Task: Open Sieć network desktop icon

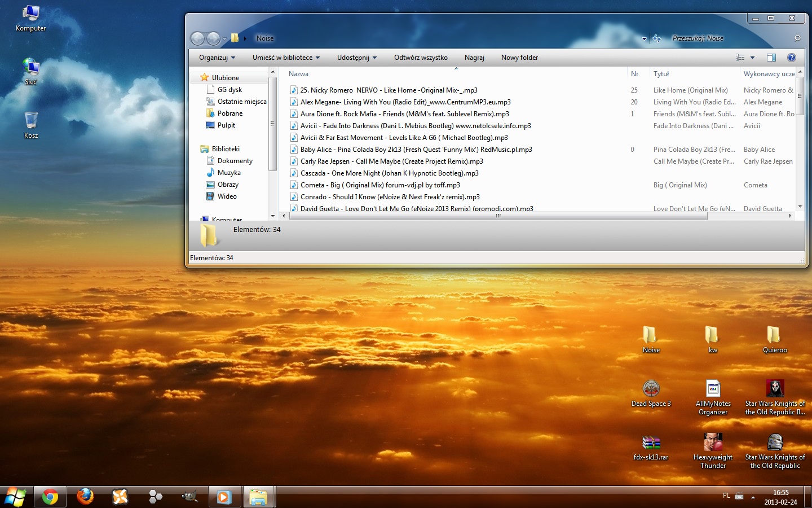Action: (x=30, y=71)
